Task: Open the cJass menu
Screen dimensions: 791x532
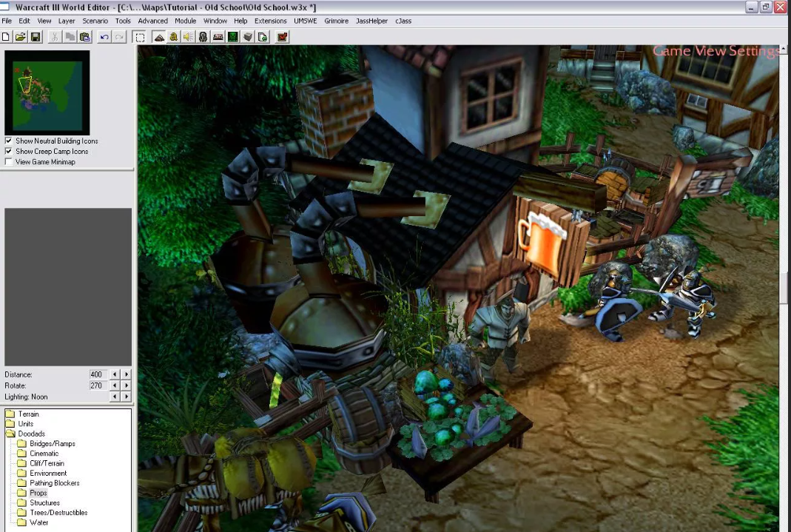Action: click(x=403, y=21)
